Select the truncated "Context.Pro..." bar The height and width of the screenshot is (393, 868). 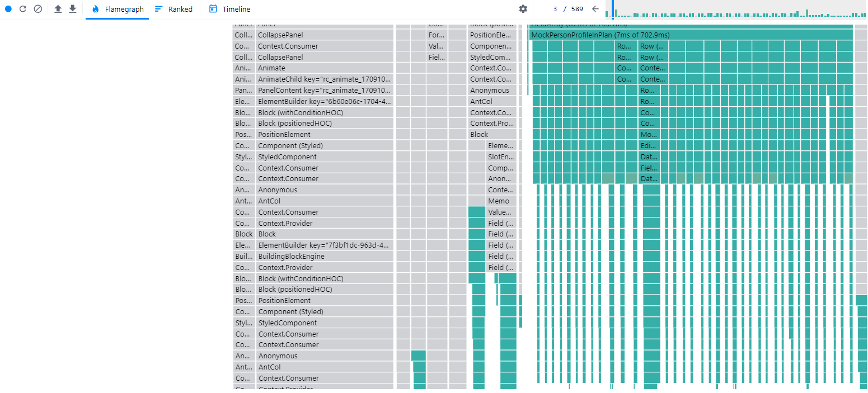(491, 124)
